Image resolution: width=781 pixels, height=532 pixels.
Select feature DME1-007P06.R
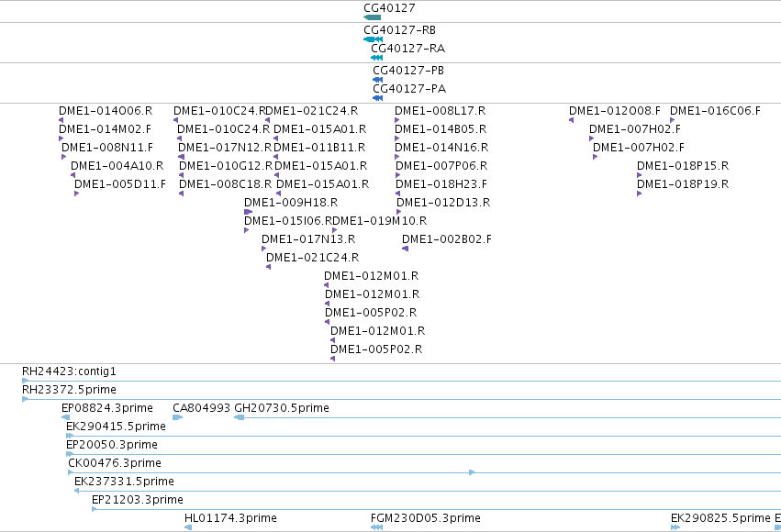pyautogui.click(x=441, y=166)
